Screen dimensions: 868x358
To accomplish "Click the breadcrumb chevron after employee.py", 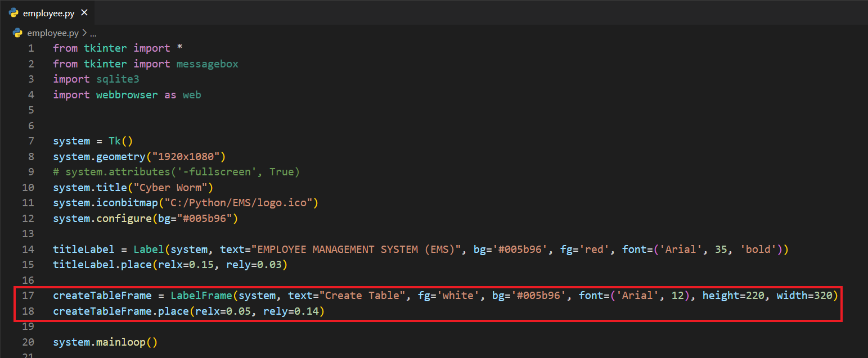I will click(84, 33).
